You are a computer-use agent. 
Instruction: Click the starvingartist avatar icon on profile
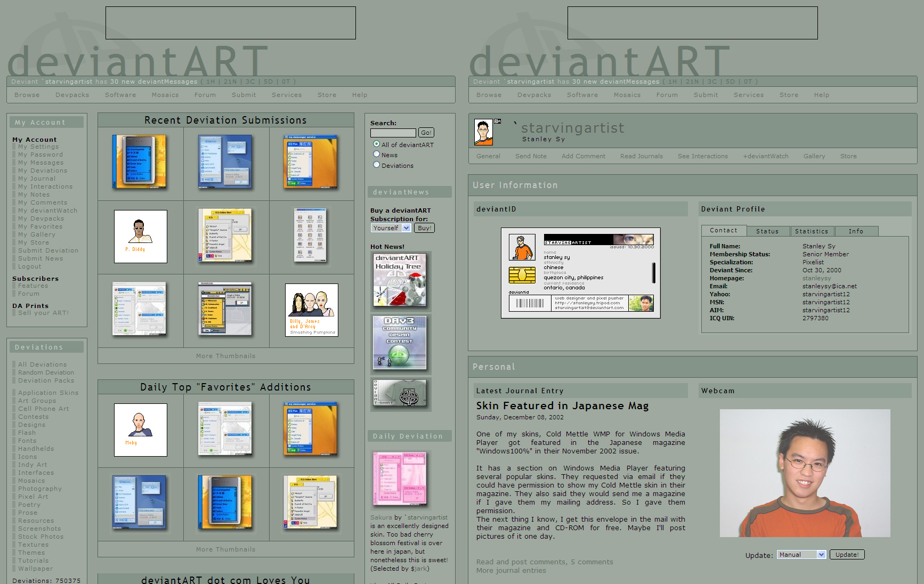point(483,132)
